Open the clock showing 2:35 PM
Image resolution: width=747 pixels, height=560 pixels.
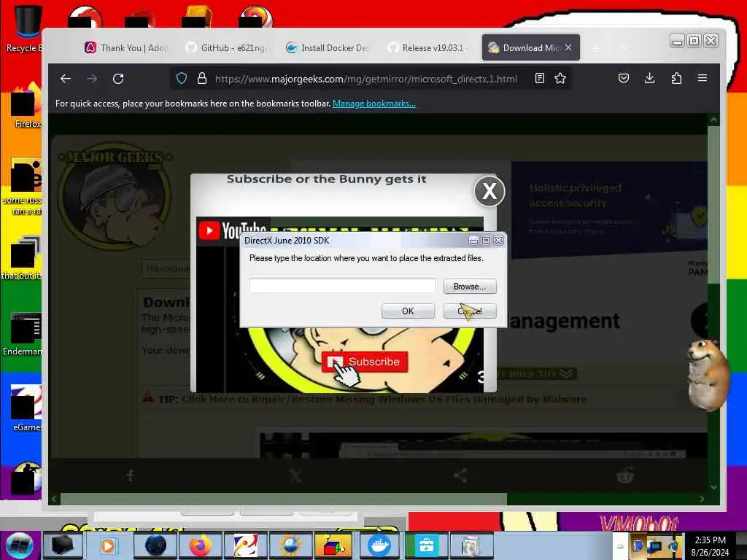coord(710,545)
